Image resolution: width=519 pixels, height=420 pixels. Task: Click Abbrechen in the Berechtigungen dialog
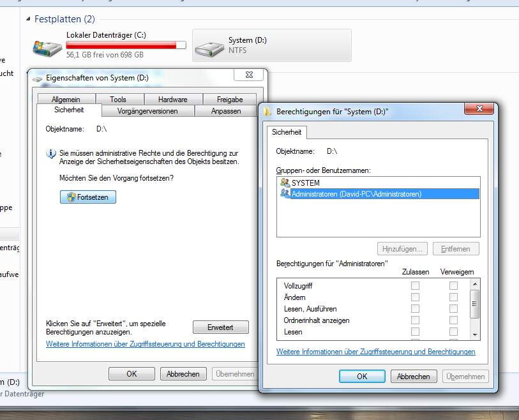click(x=414, y=377)
